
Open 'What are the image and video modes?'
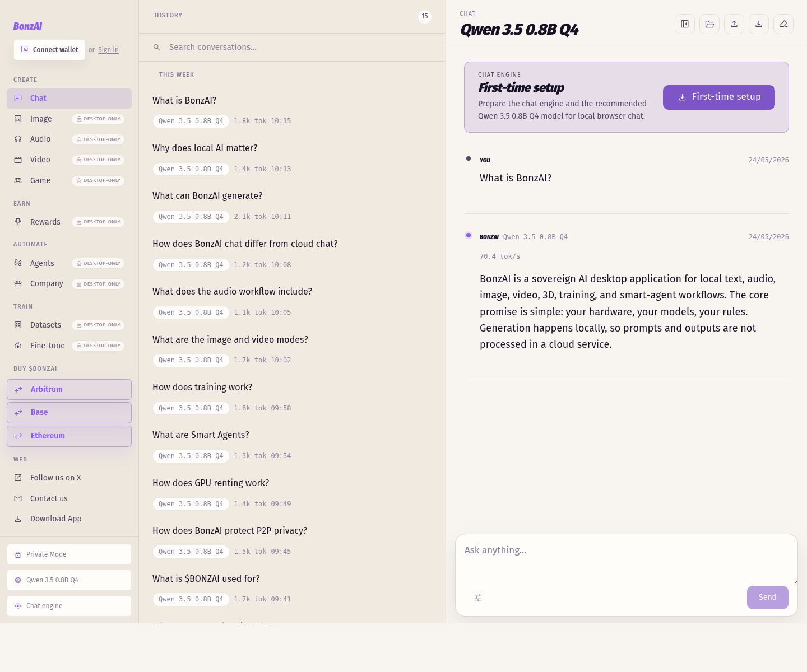[292, 349]
